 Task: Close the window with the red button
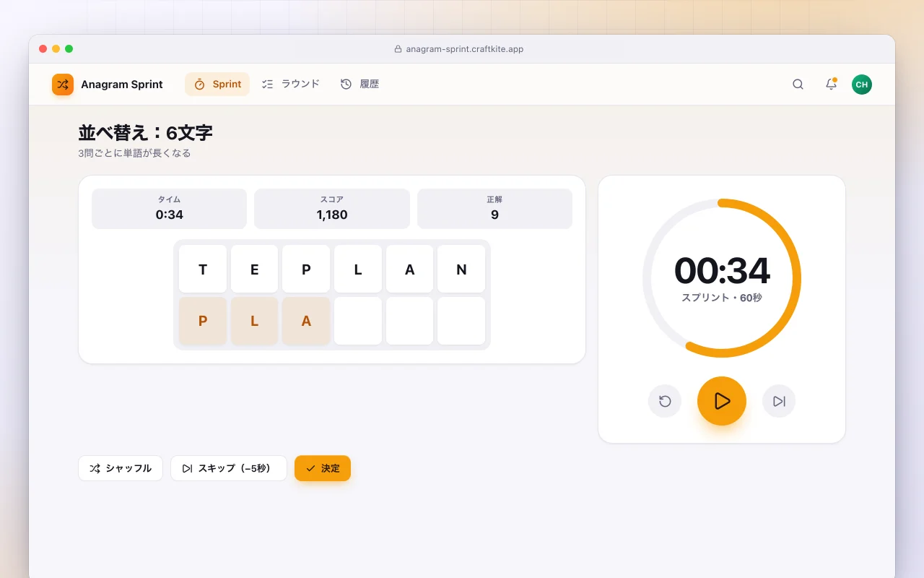pos(43,49)
